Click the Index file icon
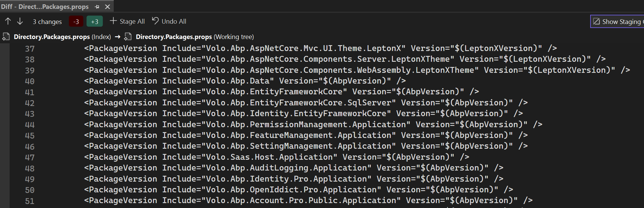Screen dimensions: 644x208 click(6, 37)
